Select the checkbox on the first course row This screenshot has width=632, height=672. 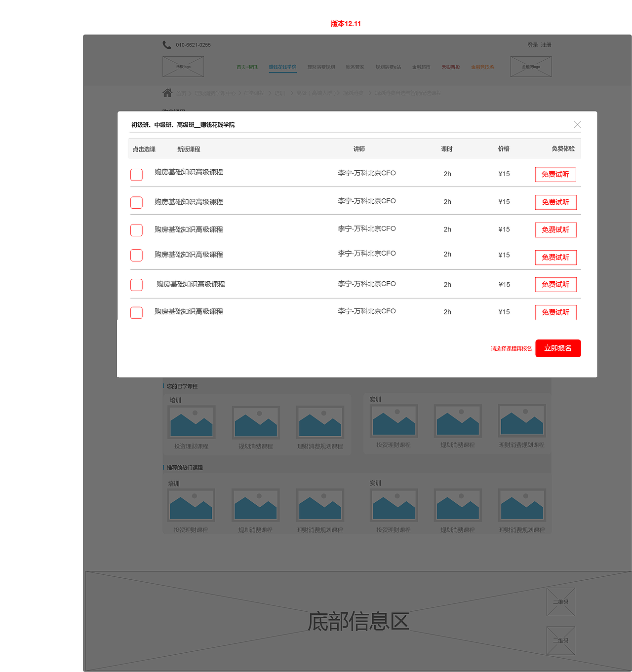[136, 175]
